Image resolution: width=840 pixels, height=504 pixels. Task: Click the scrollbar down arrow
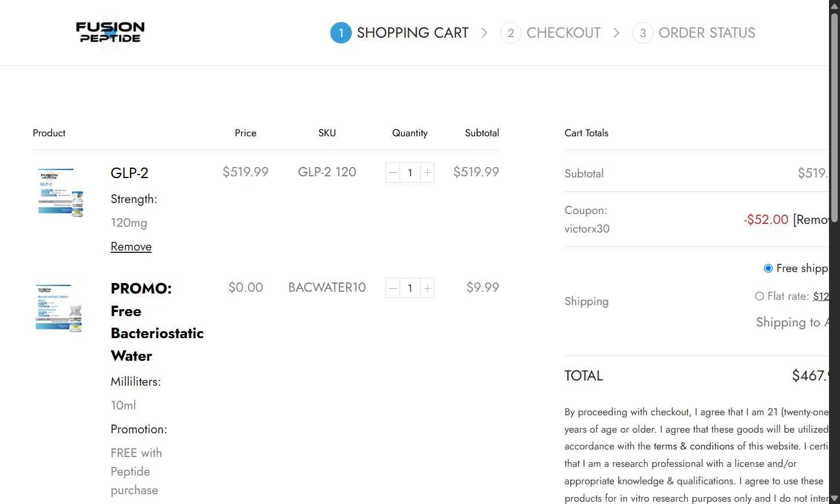click(x=834, y=498)
